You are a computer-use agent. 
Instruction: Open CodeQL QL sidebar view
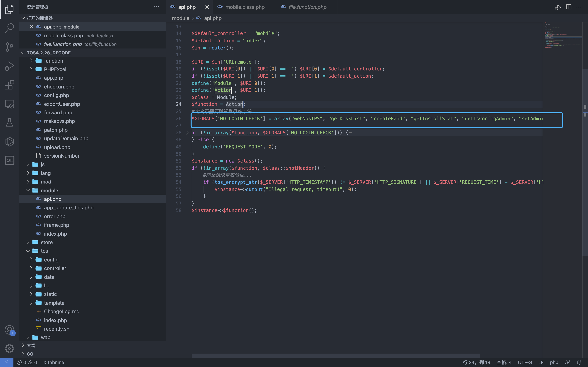pyautogui.click(x=9, y=160)
